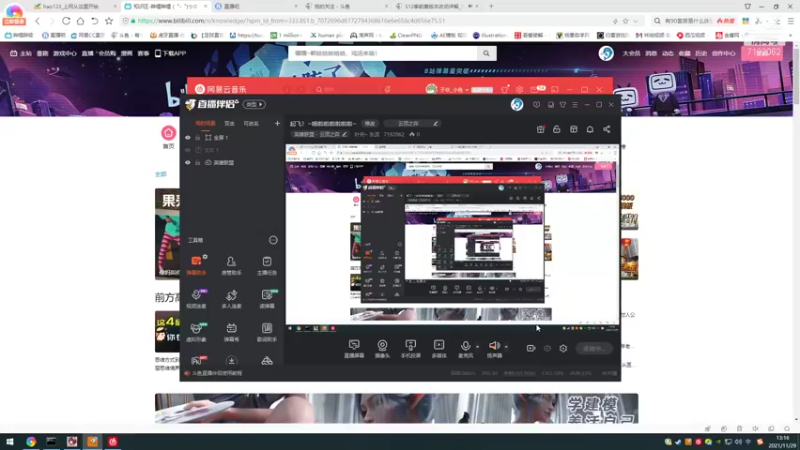Add a 多媒体 multimedia source
Image resolution: width=800 pixels, height=450 pixels.
click(x=439, y=349)
